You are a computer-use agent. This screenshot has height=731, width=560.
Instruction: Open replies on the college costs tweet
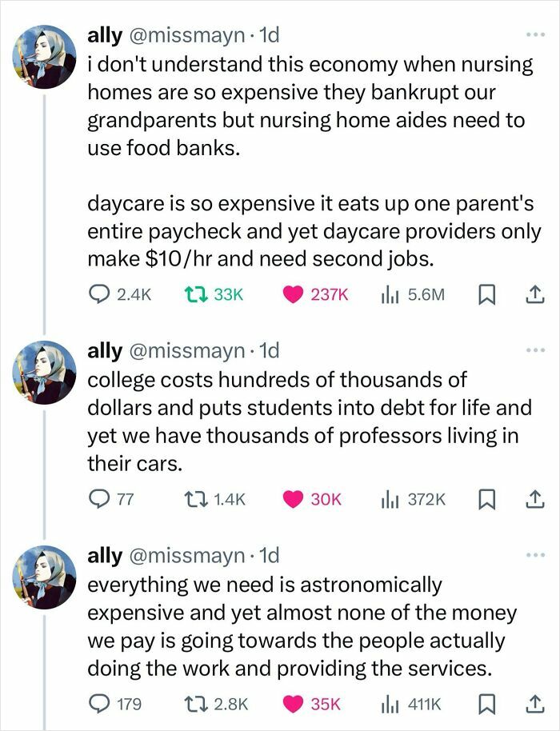98,500
